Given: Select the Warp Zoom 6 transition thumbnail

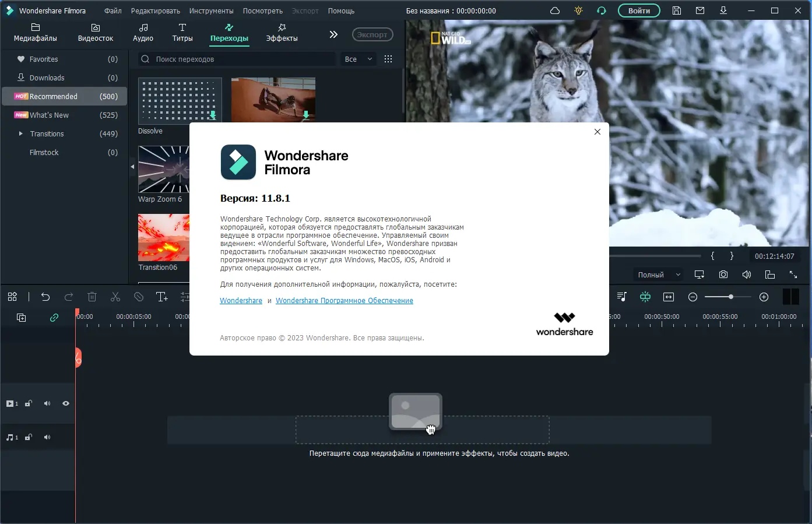Looking at the screenshot, I should (x=164, y=169).
